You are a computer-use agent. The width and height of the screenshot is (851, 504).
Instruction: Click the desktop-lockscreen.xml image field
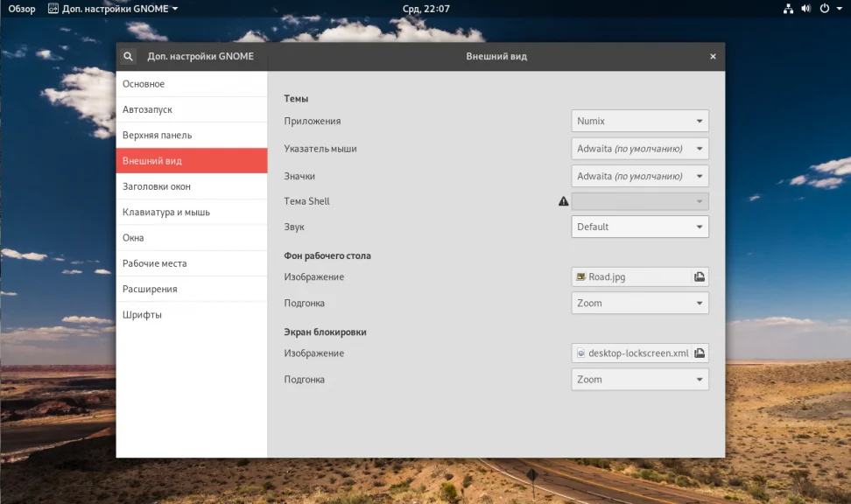click(640, 353)
